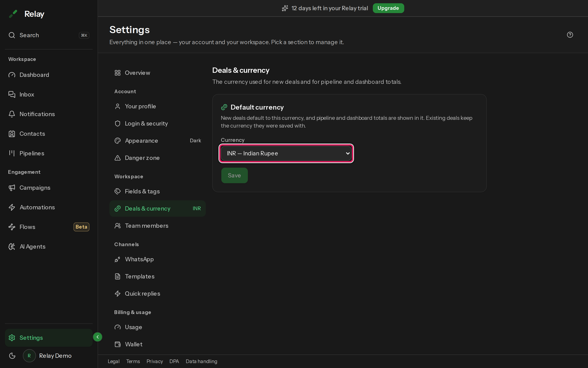The image size is (588, 368).
Task: Open Campaigns megaphone icon
Action: 12,188
